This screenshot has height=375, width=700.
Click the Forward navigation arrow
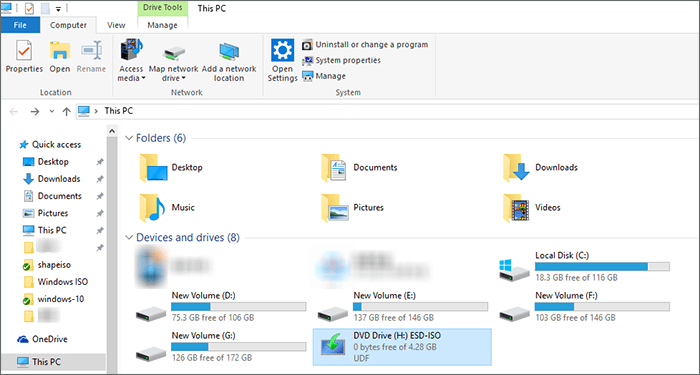[x=35, y=111]
